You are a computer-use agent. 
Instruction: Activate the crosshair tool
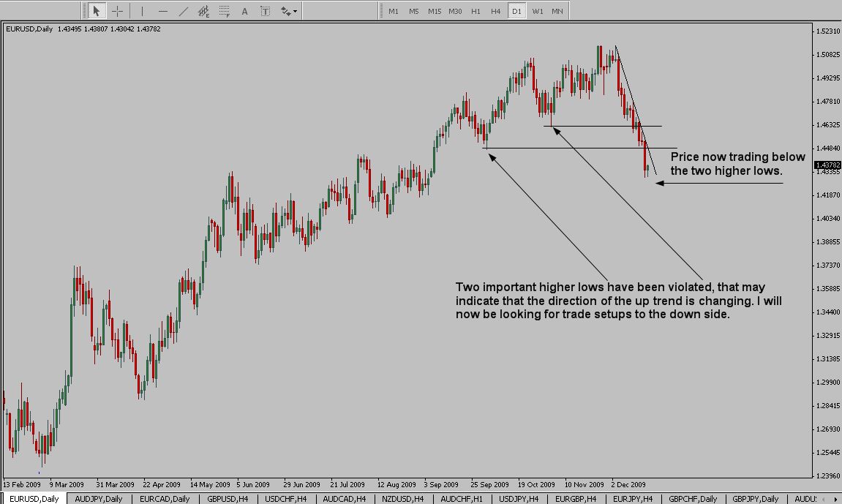coord(117,11)
